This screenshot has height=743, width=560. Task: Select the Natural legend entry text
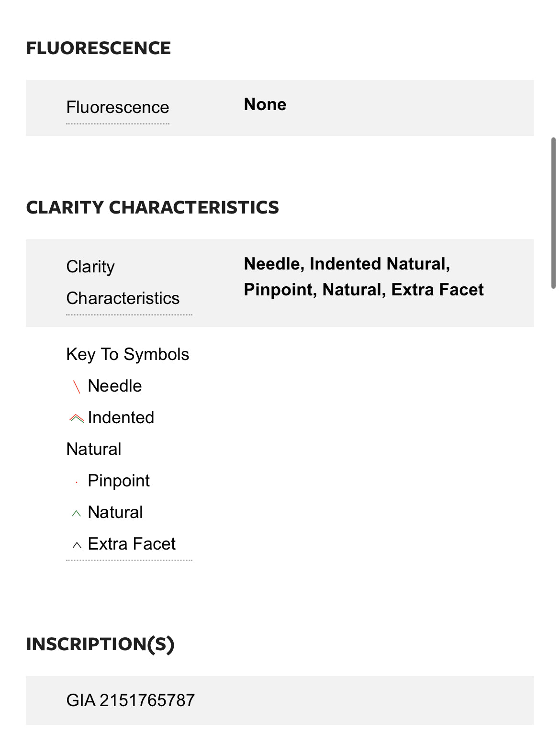point(115,512)
